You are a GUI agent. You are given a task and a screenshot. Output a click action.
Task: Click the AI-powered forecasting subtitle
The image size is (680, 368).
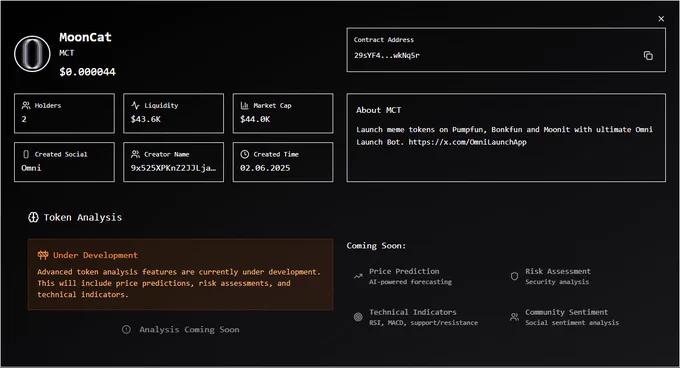pyautogui.click(x=410, y=282)
